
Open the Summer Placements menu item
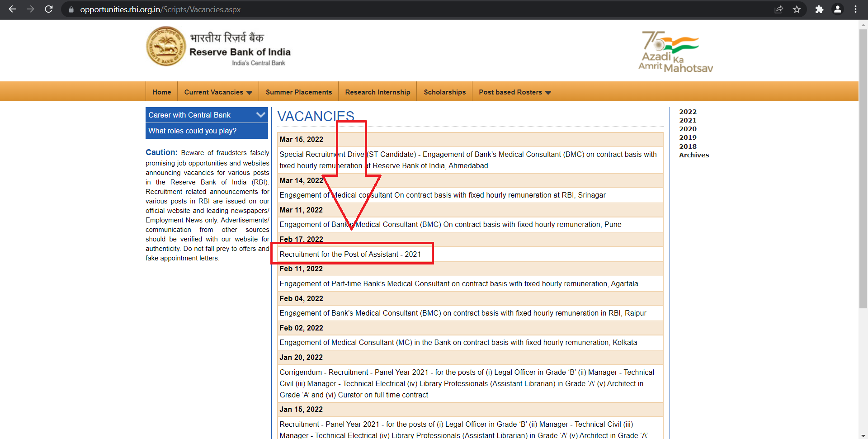click(298, 92)
